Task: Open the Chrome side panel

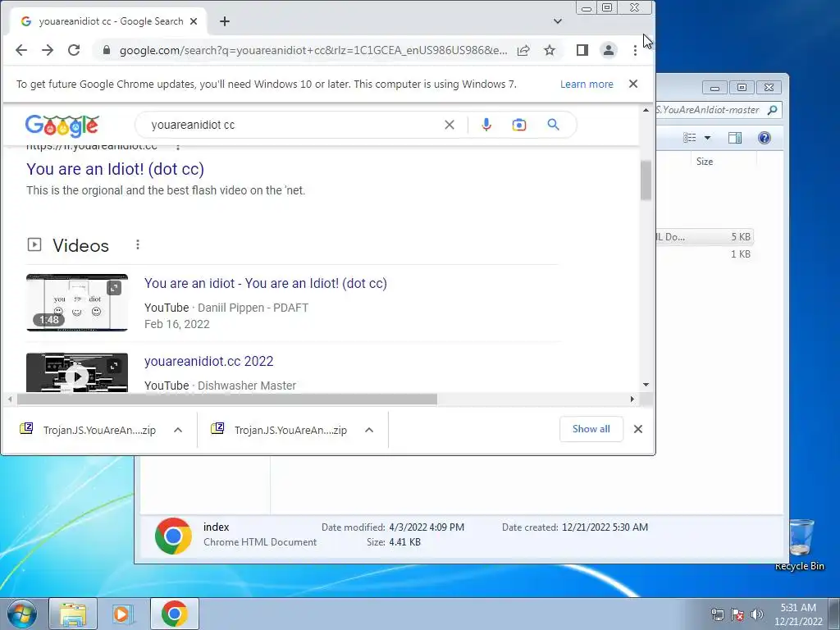Action: click(582, 50)
